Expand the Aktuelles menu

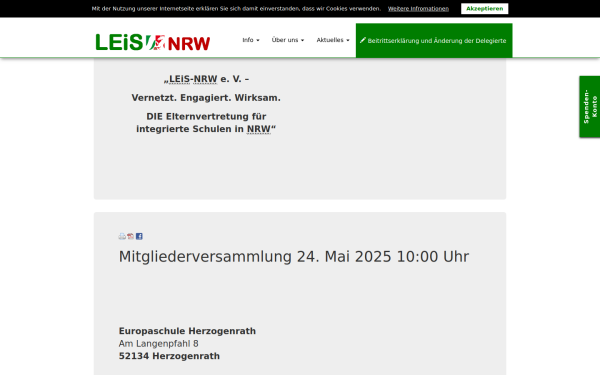click(333, 40)
